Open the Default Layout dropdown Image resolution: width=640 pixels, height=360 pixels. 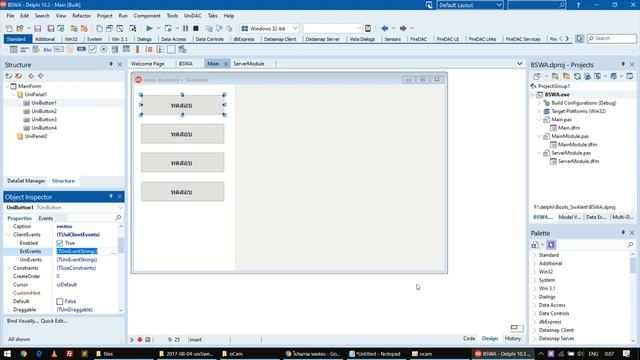pos(499,5)
